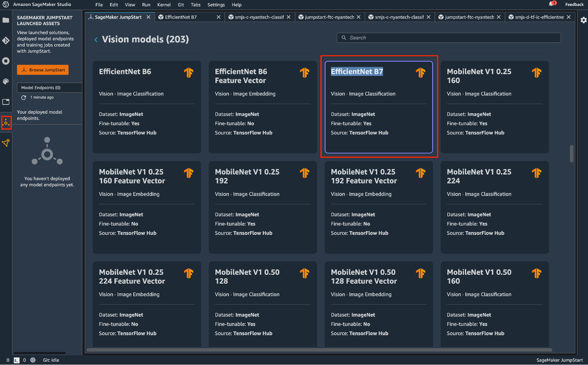Open the Run menu
The width and height of the screenshot is (588, 365).
pyautogui.click(x=146, y=5)
